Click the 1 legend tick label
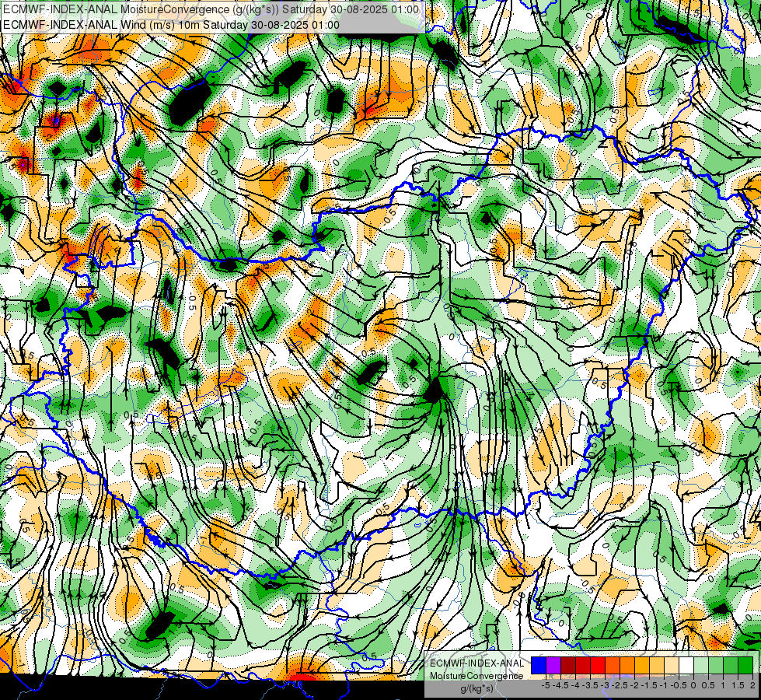 tap(723, 685)
